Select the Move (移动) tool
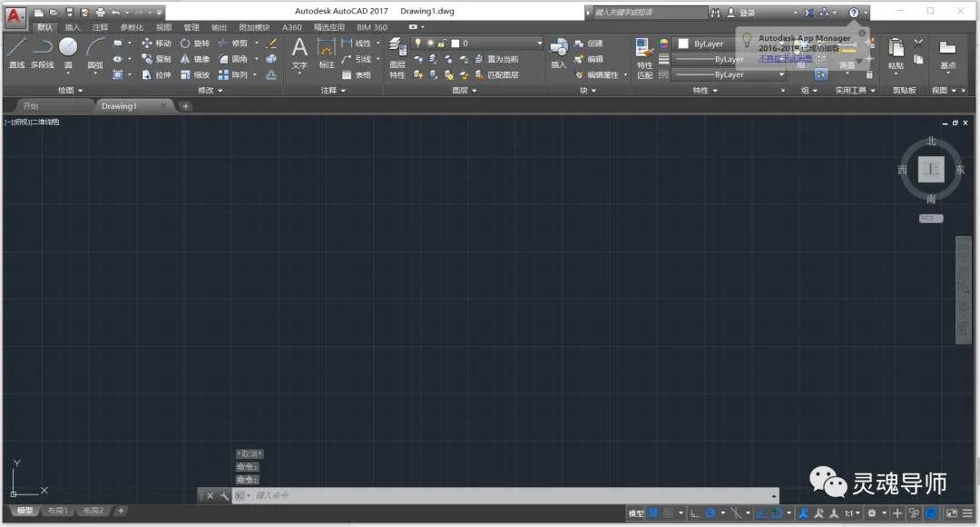Screen dimensions: 980x527 [x=156, y=43]
